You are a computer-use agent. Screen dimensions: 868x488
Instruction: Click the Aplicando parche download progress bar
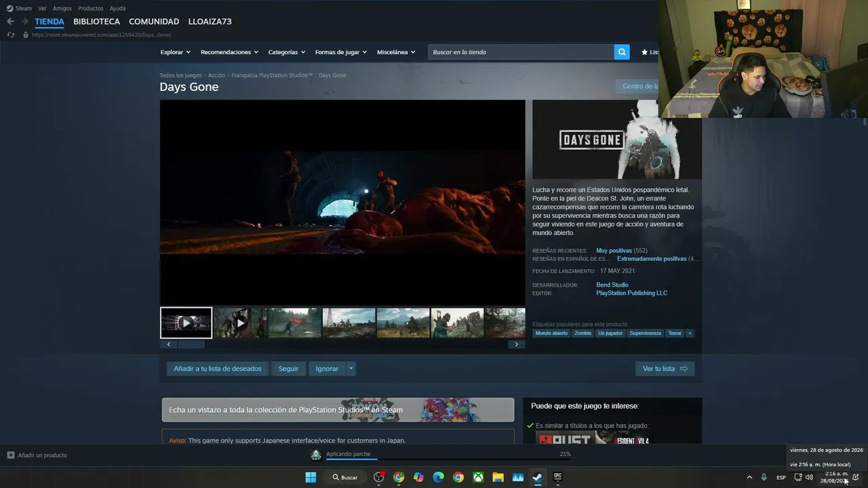(448, 459)
